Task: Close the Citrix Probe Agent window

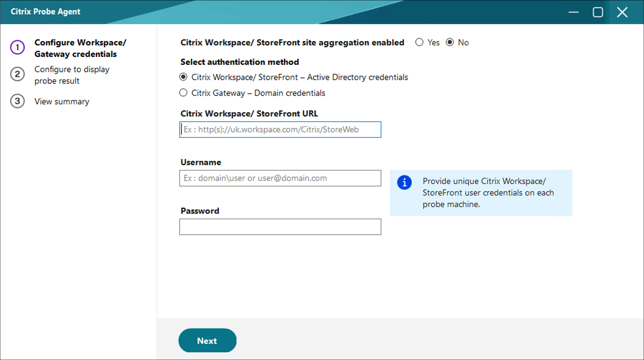Action: coord(622,12)
